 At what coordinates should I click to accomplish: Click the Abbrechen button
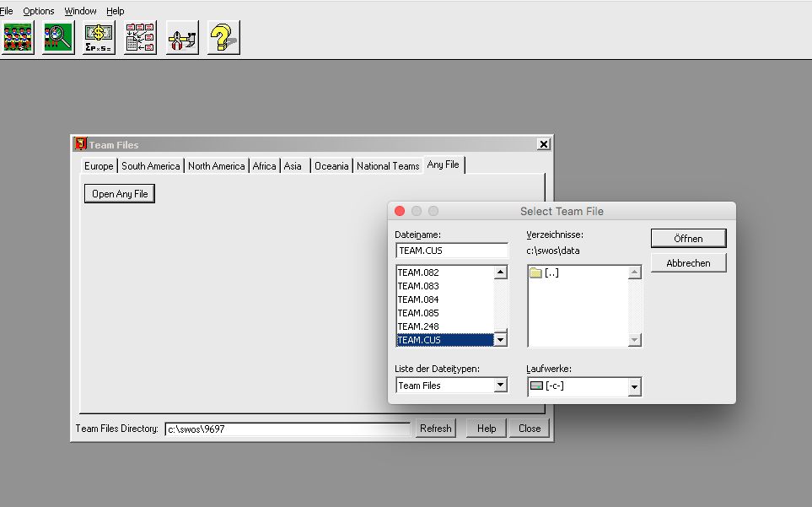click(x=688, y=263)
